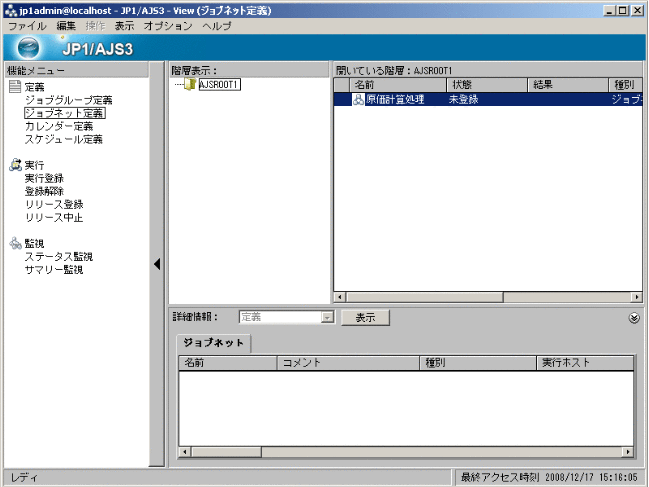This screenshot has height=487, width=649.
Task: Click the upper list horizontal scrollbar thumb
Action: point(425,297)
